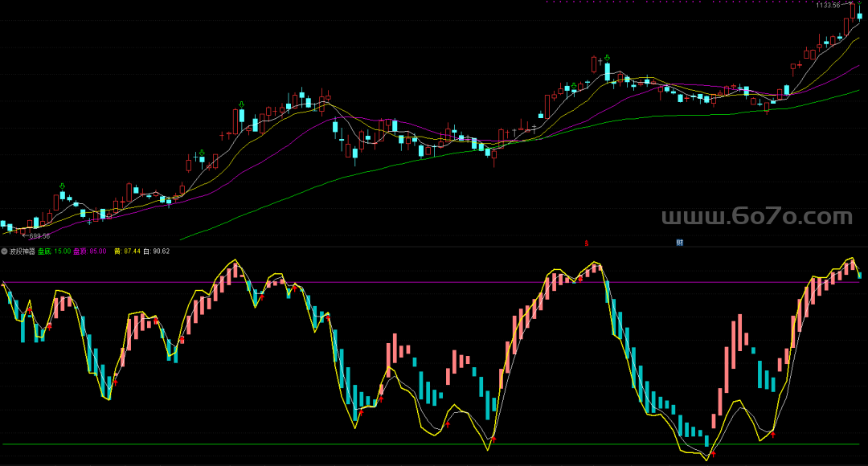Click the 波段神器 indicator name label

tap(23, 251)
